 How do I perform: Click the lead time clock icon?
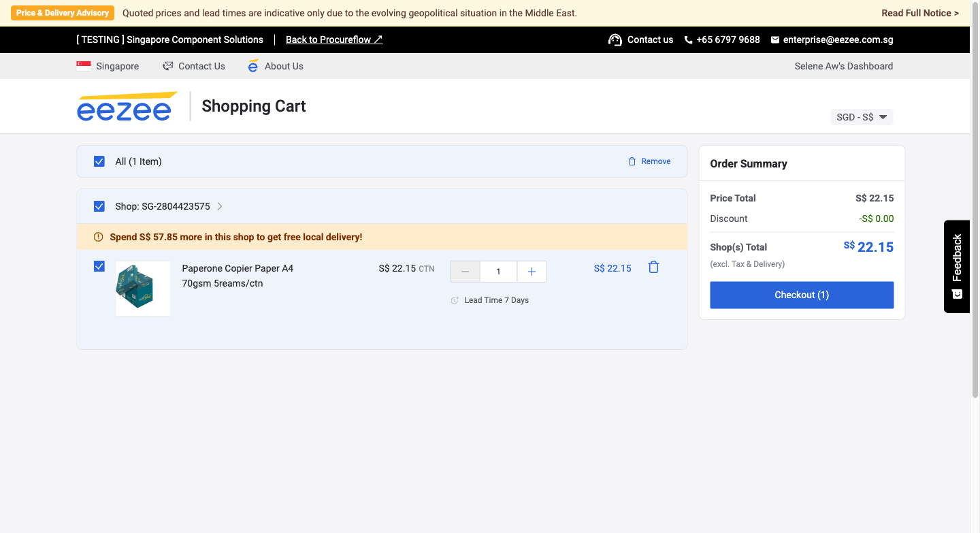[455, 300]
